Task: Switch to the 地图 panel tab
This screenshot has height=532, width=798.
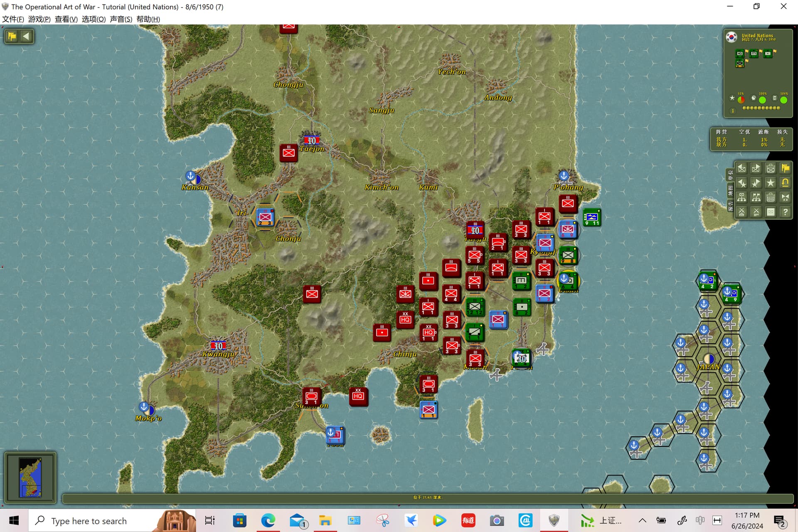Action: (x=730, y=190)
